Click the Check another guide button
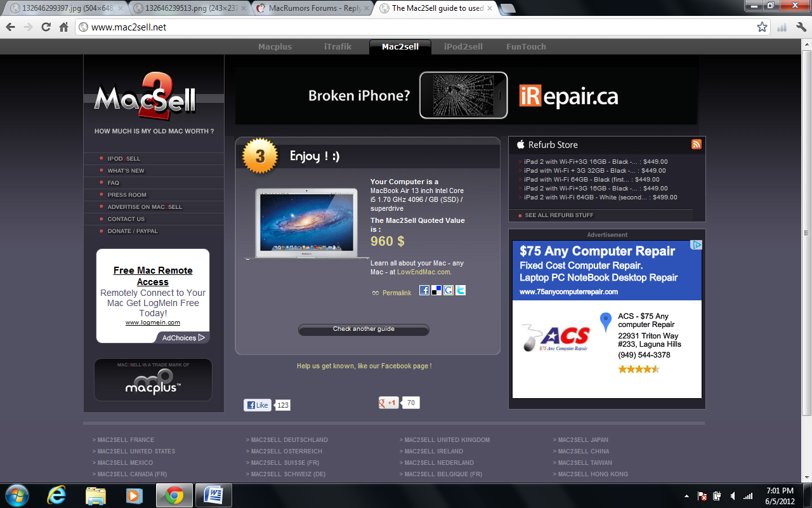812x508 pixels. (x=363, y=330)
